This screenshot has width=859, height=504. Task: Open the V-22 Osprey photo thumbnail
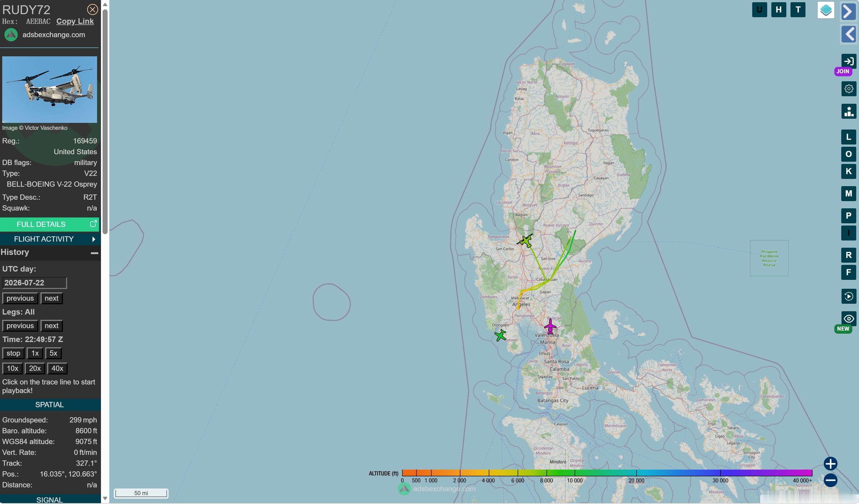(x=50, y=89)
